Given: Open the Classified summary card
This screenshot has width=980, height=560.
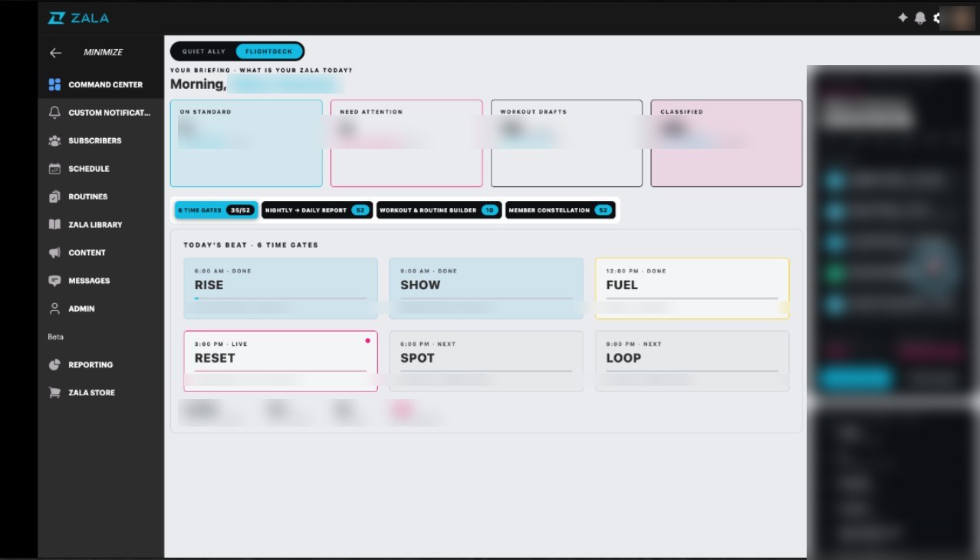Looking at the screenshot, I should [x=727, y=143].
